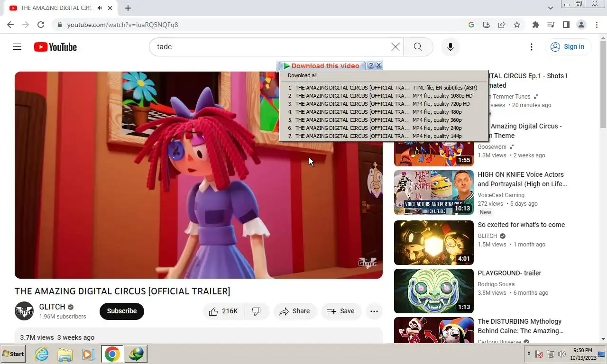Open Google icon in address bar

point(471,25)
